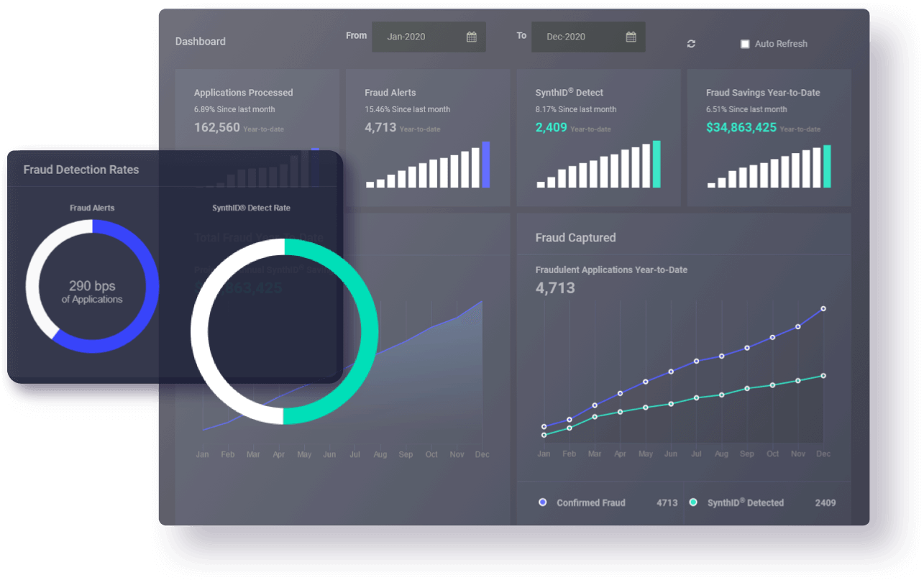Click the Confirmed Fraud count 4713
This screenshot has height=580, width=924.
tap(667, 503)
